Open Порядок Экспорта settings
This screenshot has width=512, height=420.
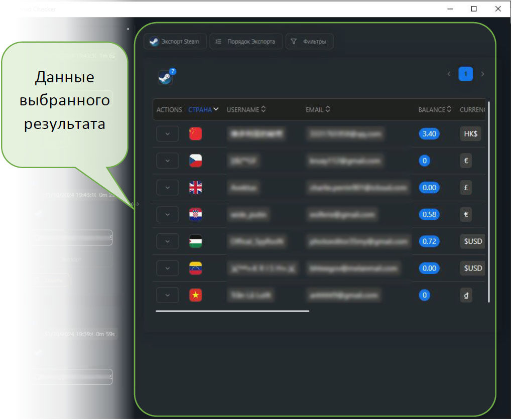pos(245,42)
